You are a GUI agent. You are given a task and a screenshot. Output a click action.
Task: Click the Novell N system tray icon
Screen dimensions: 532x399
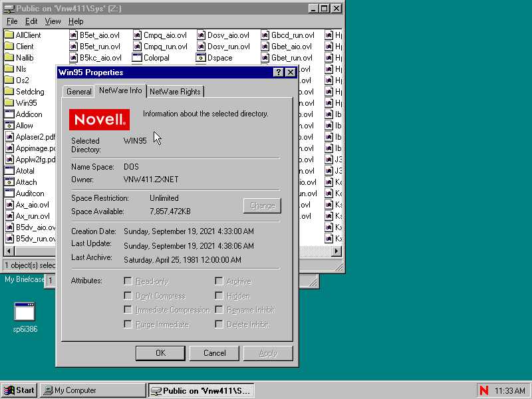pyautogui.click(x=484, y=390)
